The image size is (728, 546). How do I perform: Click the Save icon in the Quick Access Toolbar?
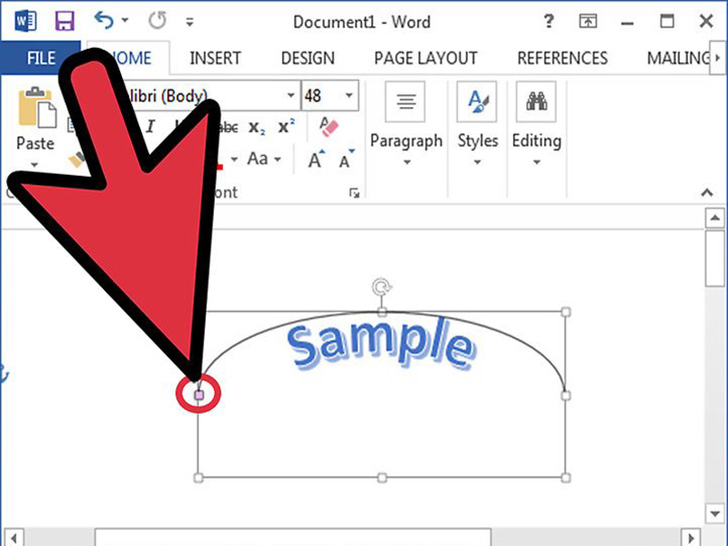click(x=65, y=21)
